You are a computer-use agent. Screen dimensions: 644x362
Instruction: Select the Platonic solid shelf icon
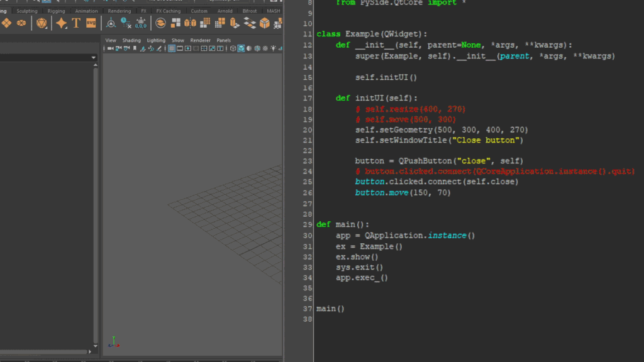click(42, 23)
